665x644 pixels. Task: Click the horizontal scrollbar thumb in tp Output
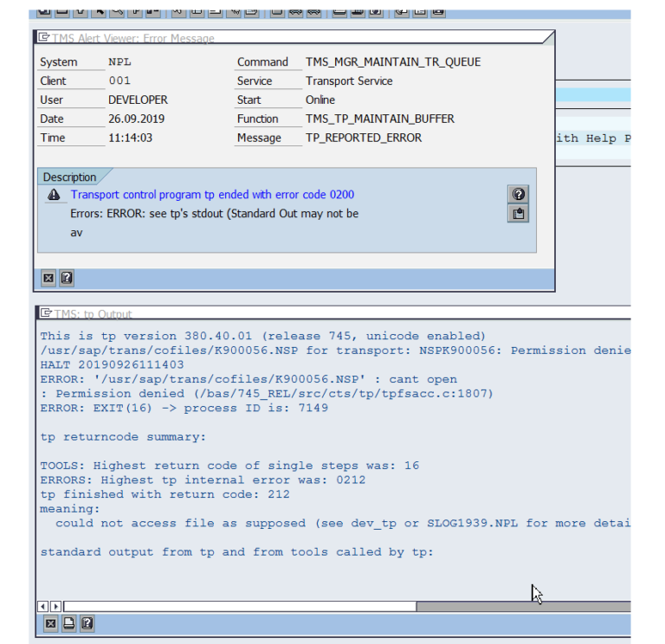[x=240, y=606]
